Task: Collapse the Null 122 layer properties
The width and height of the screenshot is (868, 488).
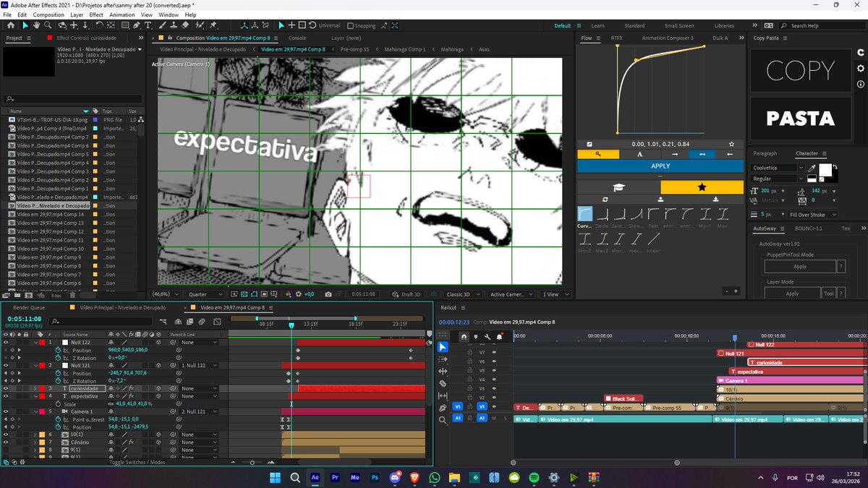Action: point(35,342)
